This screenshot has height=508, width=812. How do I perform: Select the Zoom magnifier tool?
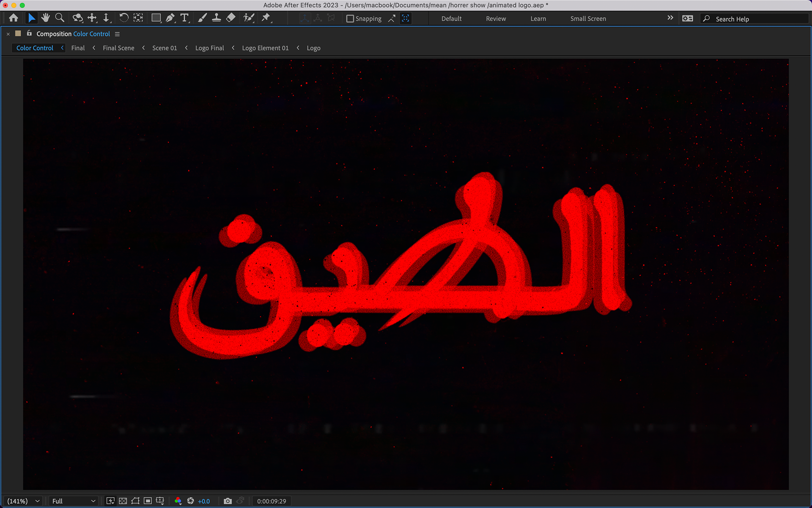[x=60, y=18]
